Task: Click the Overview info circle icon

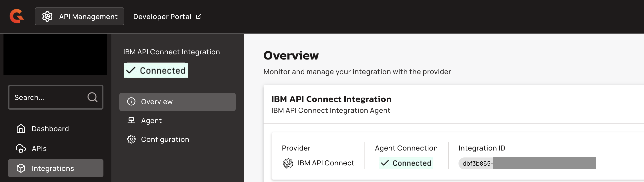Action: pos(131,102)
